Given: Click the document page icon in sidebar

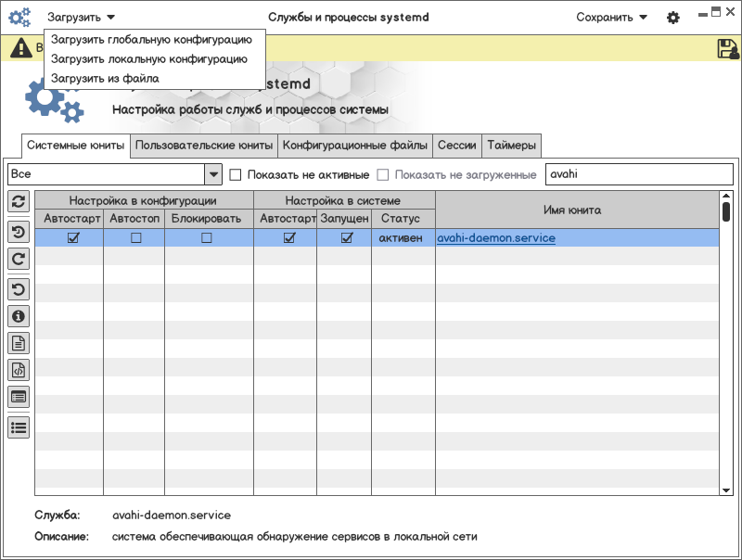Looking at the screenshot, I should click(19, 343).
